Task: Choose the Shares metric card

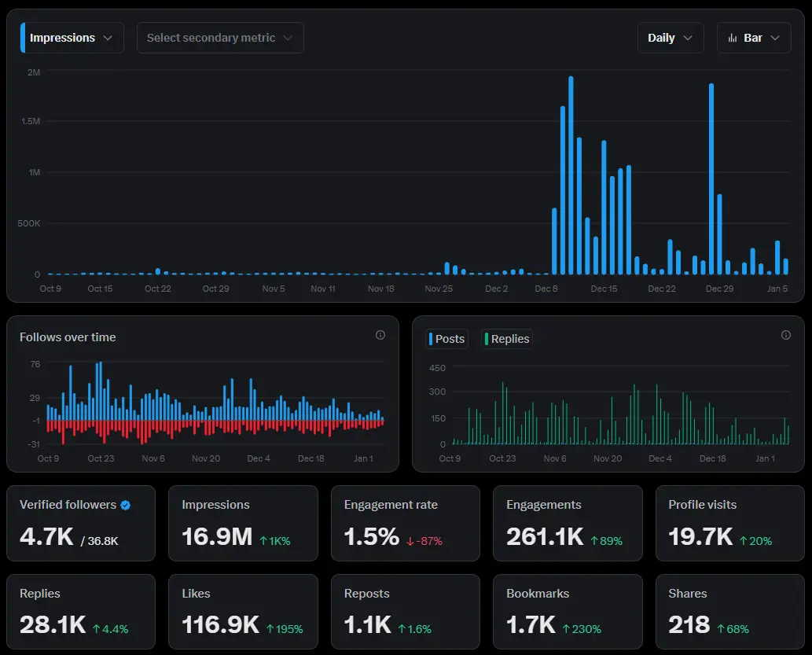Action: coord(729,611)
